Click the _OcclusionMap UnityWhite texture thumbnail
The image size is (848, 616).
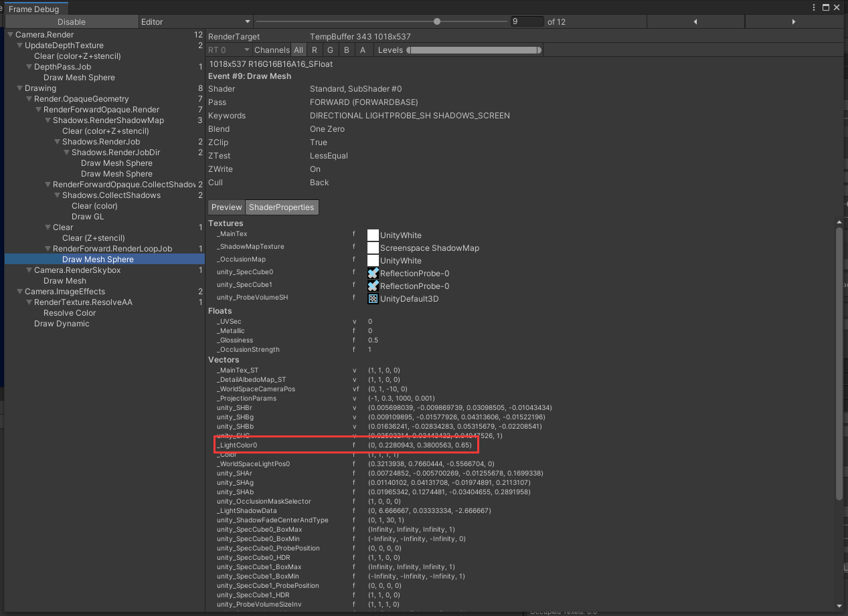[373, 260]
